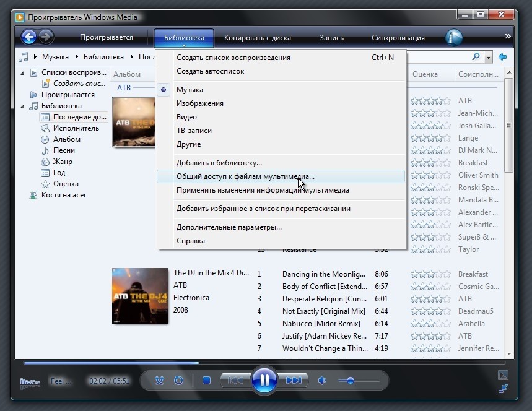Click the Библиотека tab
This screenshot has height=411, width=532.
pyautogui.click(x=184, y=38)
